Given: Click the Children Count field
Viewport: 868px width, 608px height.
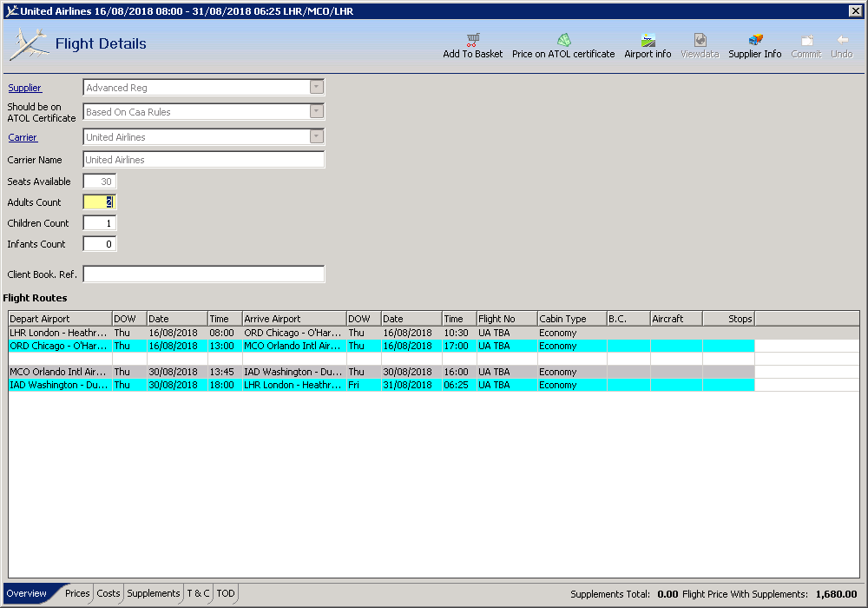Looking at the screenshot, I should (x=100, y=223).
